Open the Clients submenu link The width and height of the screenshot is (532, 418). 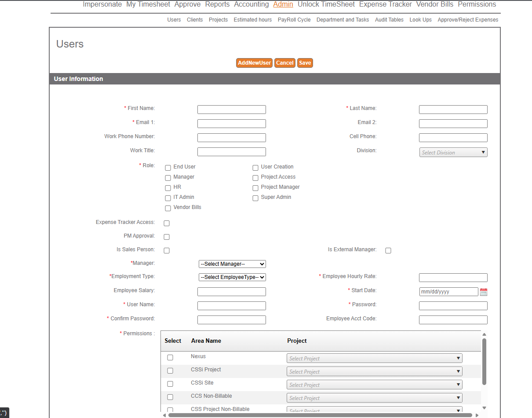[x=195, y=20]
